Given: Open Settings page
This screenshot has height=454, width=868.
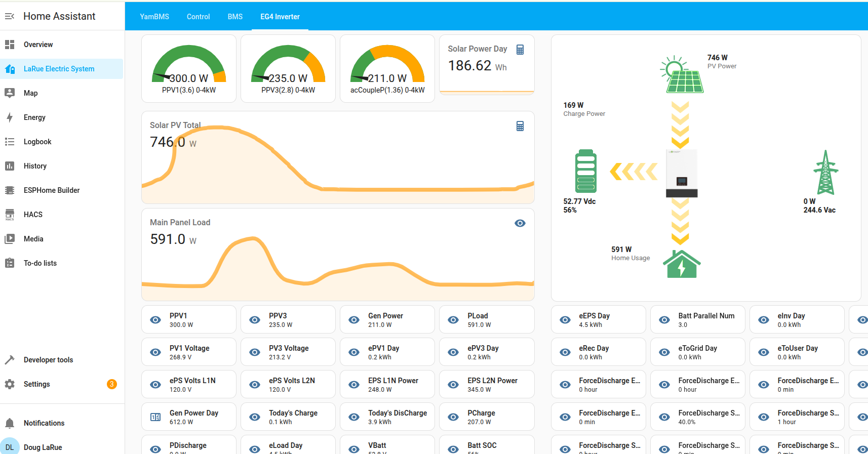Looking at the screenshot, I should coord(62,384).
